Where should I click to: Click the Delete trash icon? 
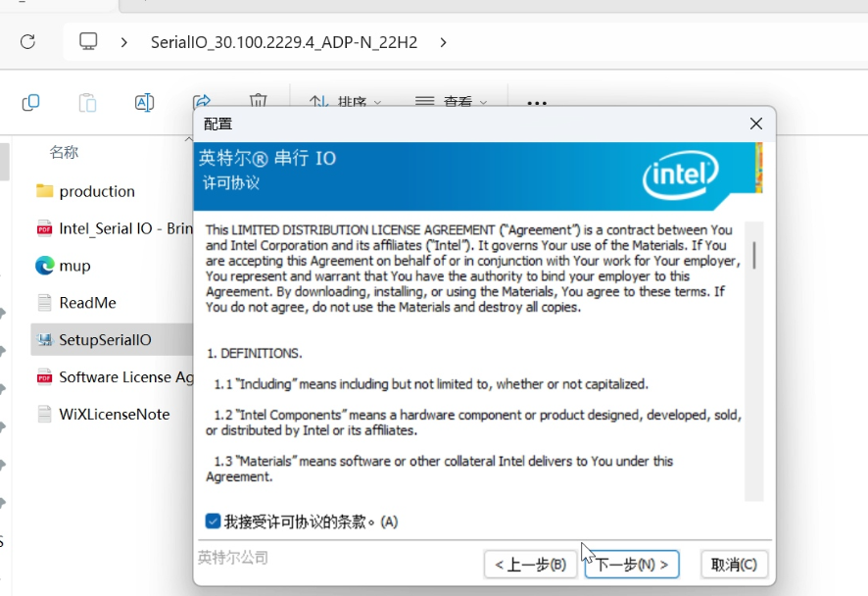pos(258,101)
